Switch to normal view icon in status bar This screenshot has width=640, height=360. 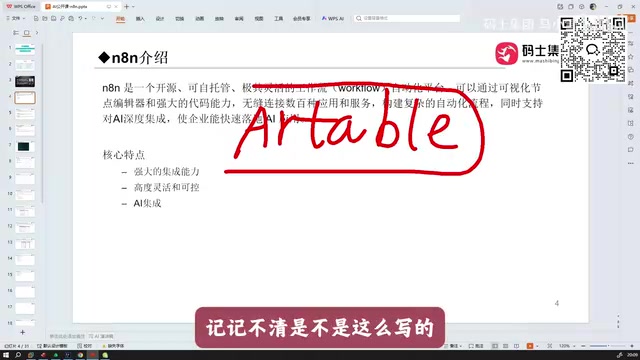click(x=495, y=346)
